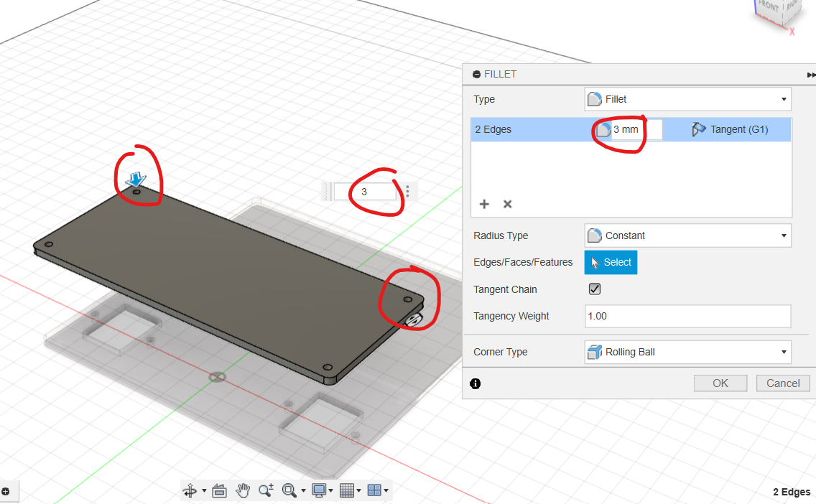This screenshot has width=816, height=504.
Task: Confirm fillet with OK button
Action: pos(720,383)
